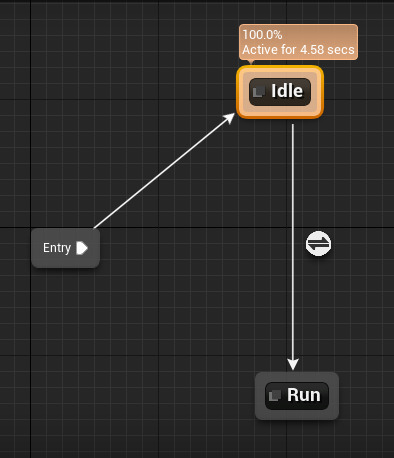The height and width of the screenshot is (458, 394).
Task: Click the 'Active for 4.58 secs' debug text
Action: point(298,50)
